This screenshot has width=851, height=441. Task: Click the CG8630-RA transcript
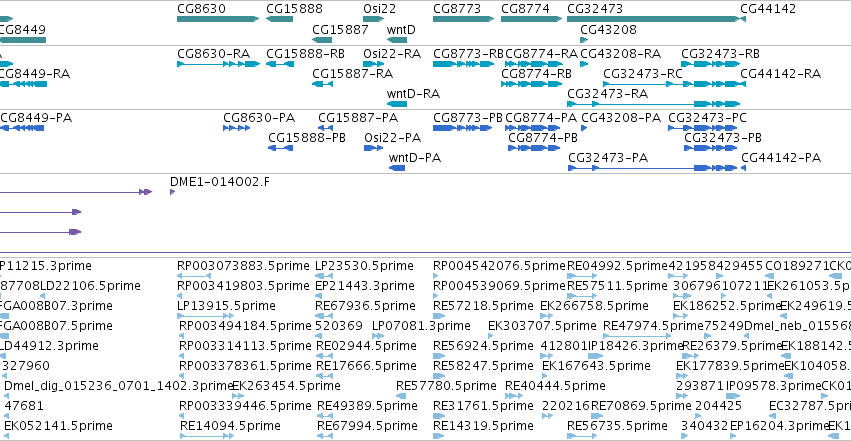coord(218,64)
